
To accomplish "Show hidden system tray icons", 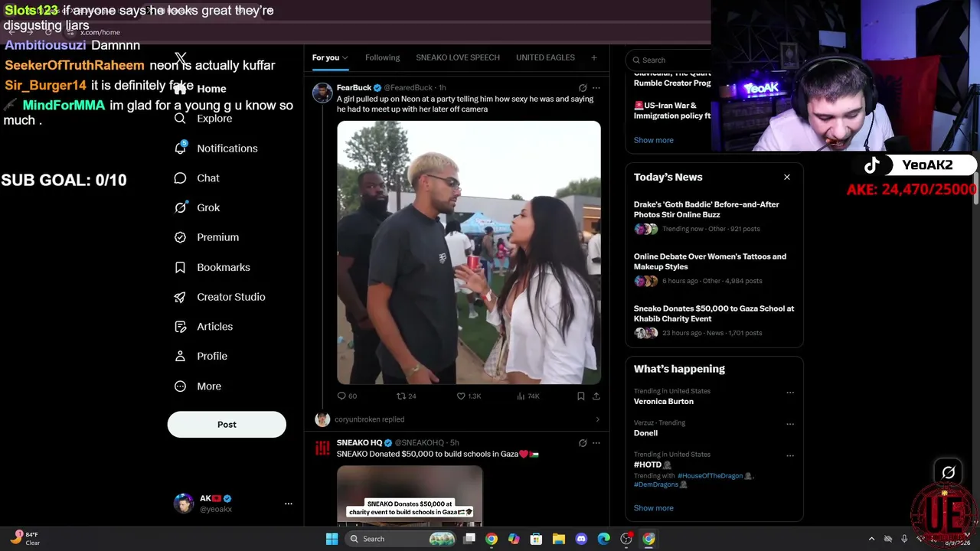I will point(871,539).
